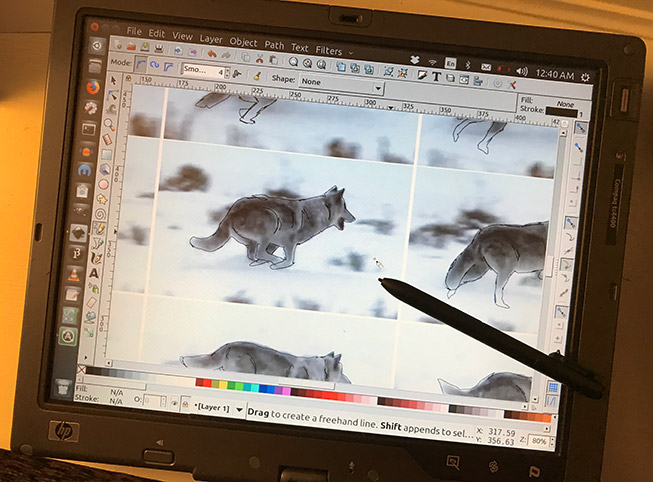
Task: Click the Cut scissors icon
Action: click(x=259, y=58)
